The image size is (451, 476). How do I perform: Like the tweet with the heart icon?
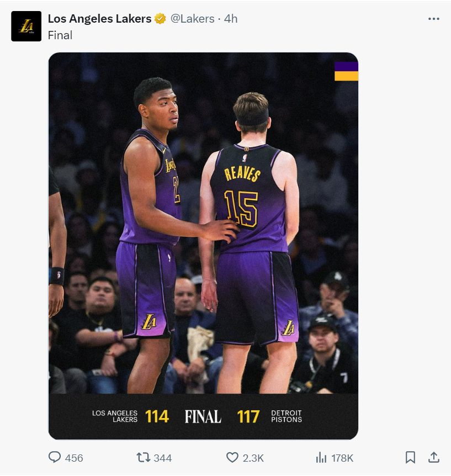[x=232, y=457]
